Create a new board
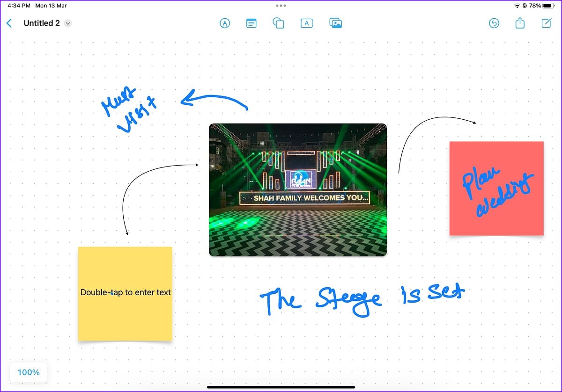The width and height of the screenshot is (562, 392). (546, 23)
